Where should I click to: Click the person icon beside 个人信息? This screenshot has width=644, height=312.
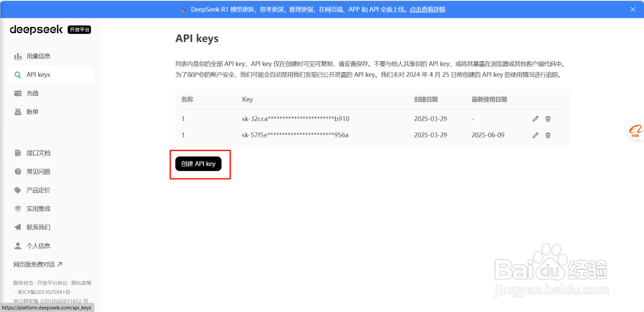click(x=18, y=246)
